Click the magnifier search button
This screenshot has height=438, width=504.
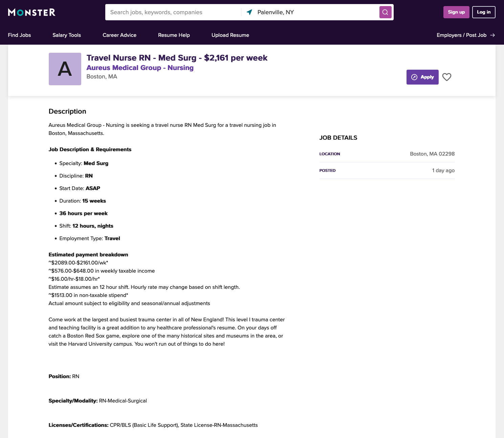[385, 12]
